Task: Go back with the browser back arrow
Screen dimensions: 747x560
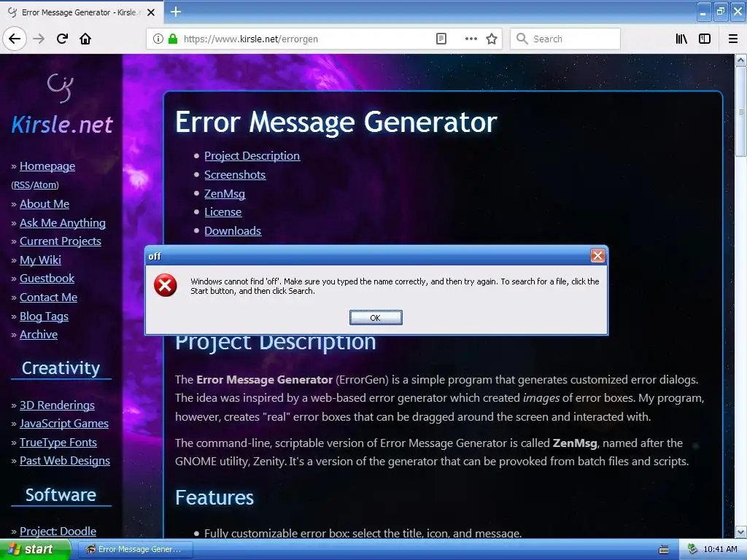Action: pos(15,39)
